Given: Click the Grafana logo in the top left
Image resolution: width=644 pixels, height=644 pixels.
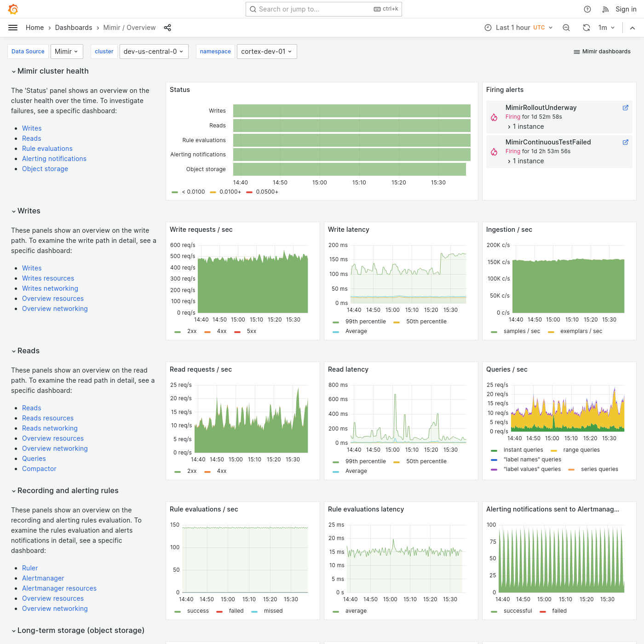Looking at the screenshot, I should (13, 9).
